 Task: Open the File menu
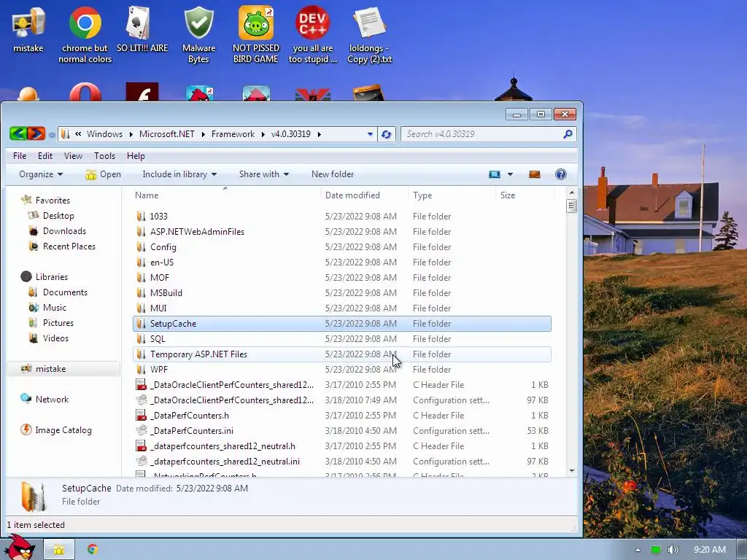[x=20, y=156]
